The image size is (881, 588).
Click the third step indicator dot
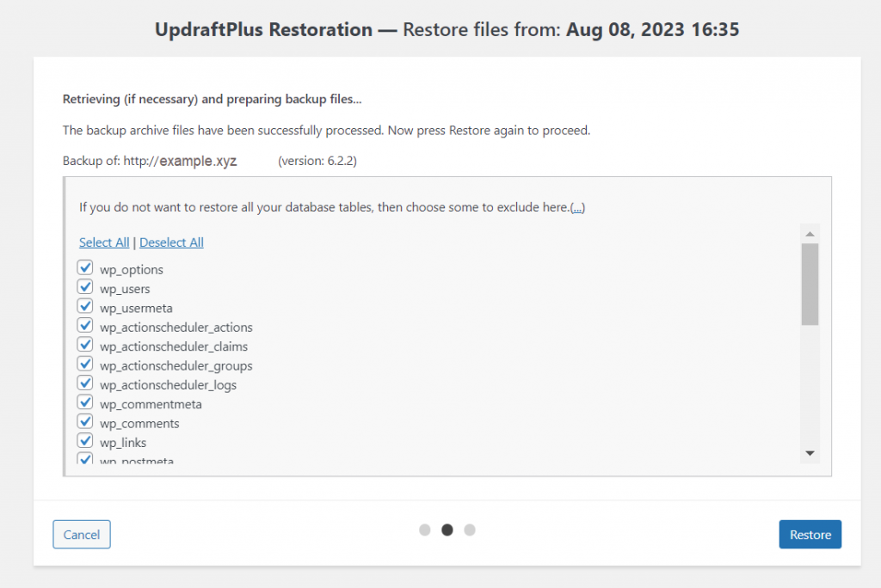tap(470, 530)
